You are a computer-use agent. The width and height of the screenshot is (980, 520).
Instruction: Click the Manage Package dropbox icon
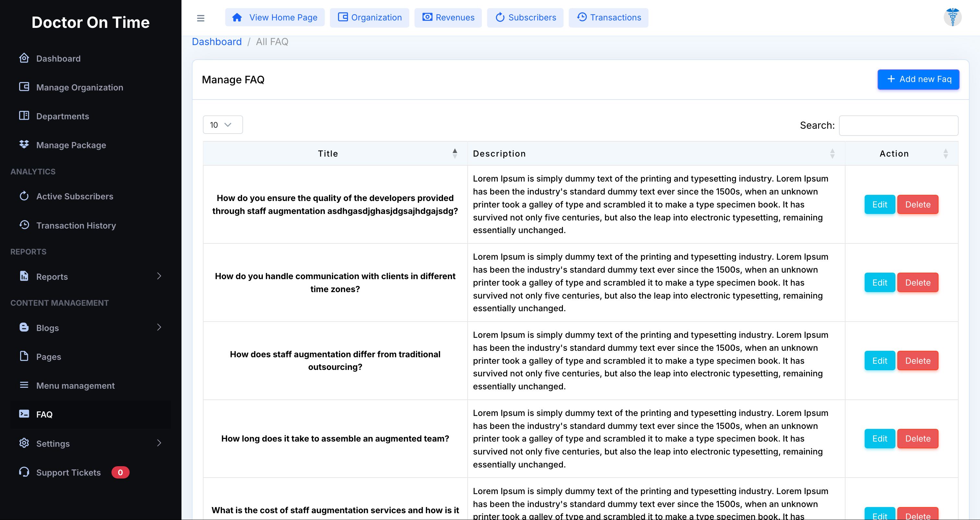click(x=24, y=144)
